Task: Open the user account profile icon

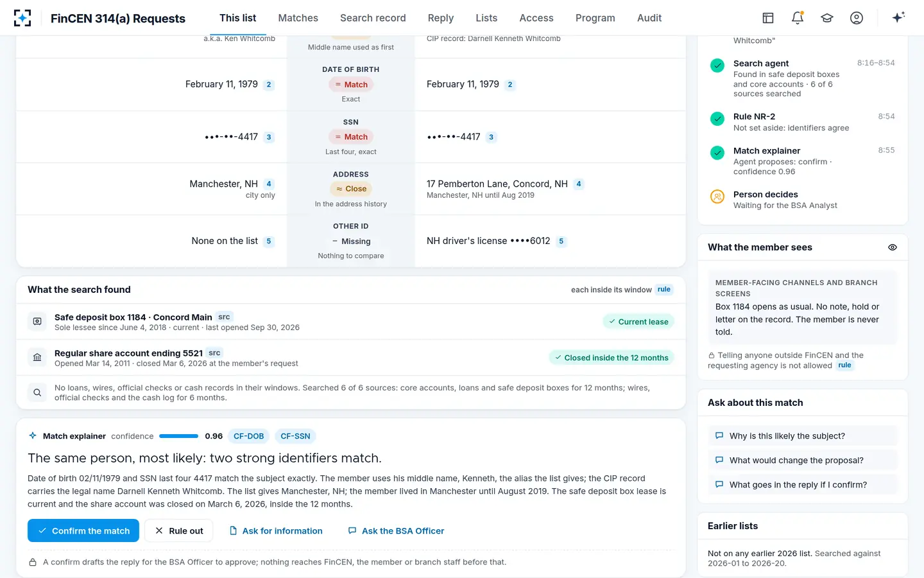Action: click(x=857, y=18)
